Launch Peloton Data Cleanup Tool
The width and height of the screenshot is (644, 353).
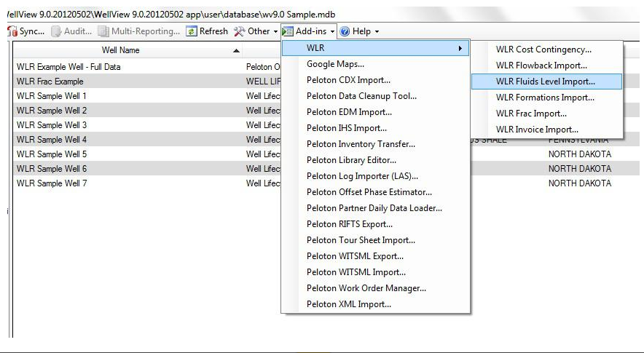[375, 96]
